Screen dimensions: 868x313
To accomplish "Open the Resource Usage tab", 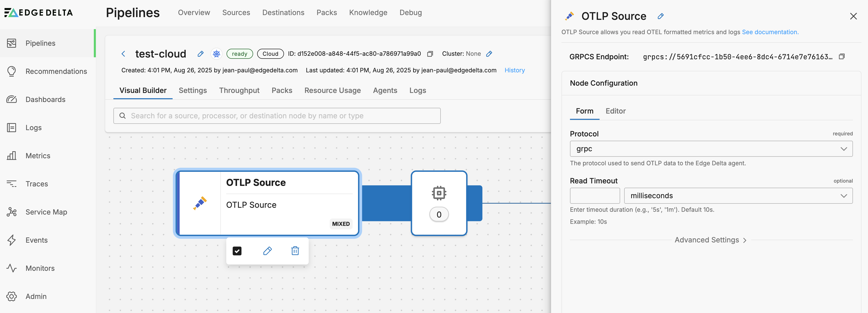I will coord(333,90).
